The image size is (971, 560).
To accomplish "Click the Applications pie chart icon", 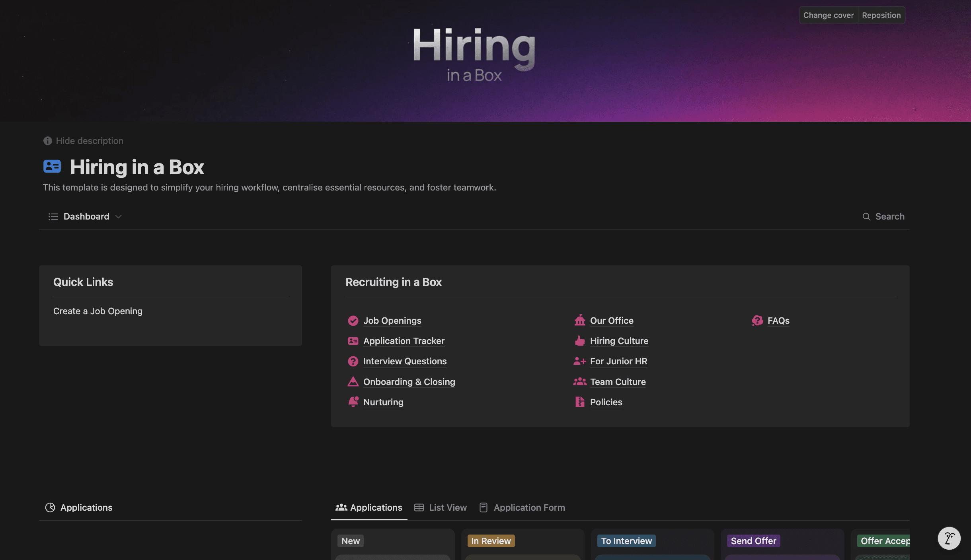I will (x=50, y=507).
